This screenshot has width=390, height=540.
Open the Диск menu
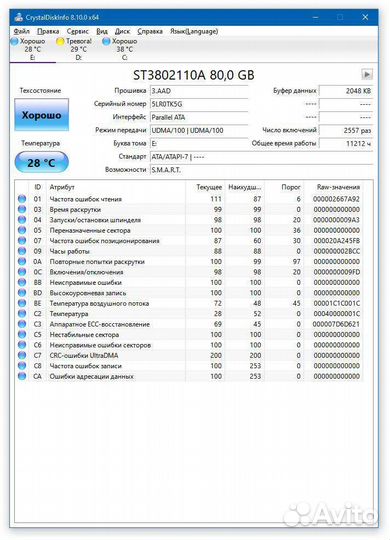click(x=122, y=31)
